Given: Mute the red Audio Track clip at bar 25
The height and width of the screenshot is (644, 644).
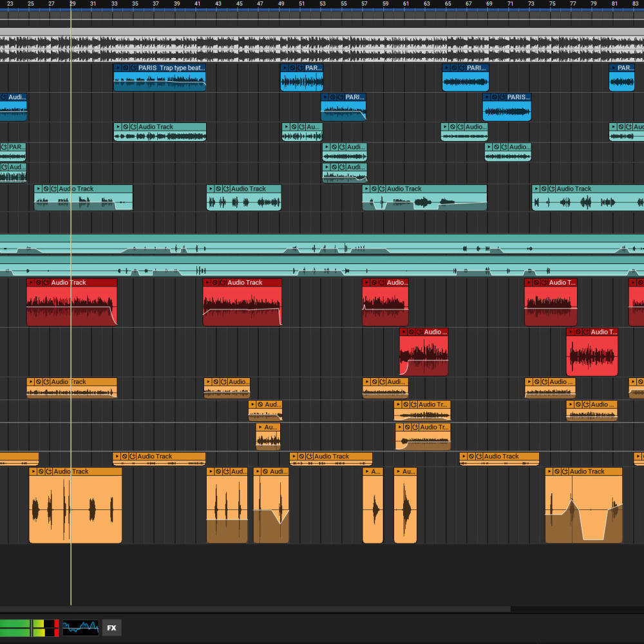Looking at the screenshot, I should tap(39, 283).
